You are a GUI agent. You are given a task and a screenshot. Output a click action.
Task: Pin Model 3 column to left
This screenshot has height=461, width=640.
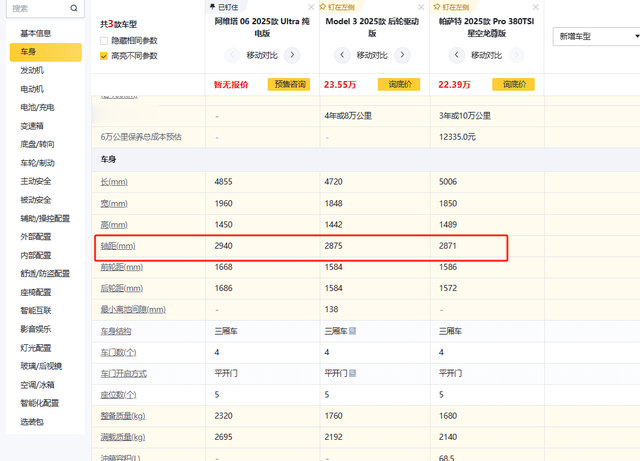322,7
